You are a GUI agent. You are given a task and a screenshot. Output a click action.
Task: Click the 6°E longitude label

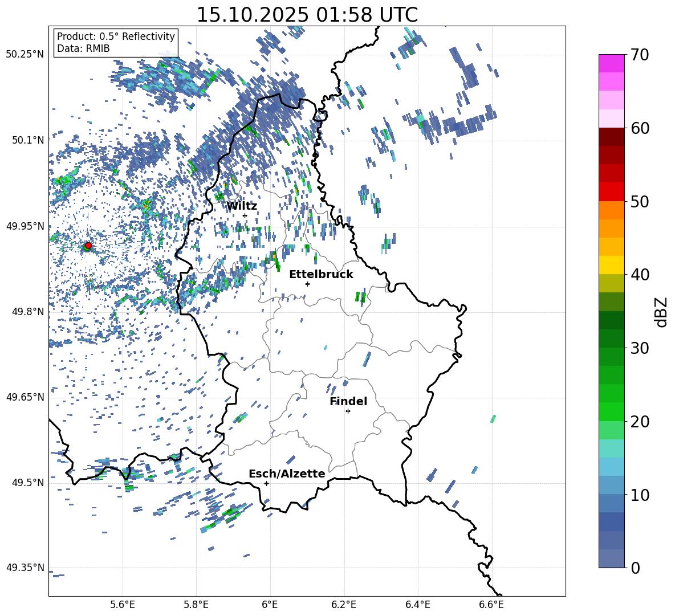pos(270,605)
